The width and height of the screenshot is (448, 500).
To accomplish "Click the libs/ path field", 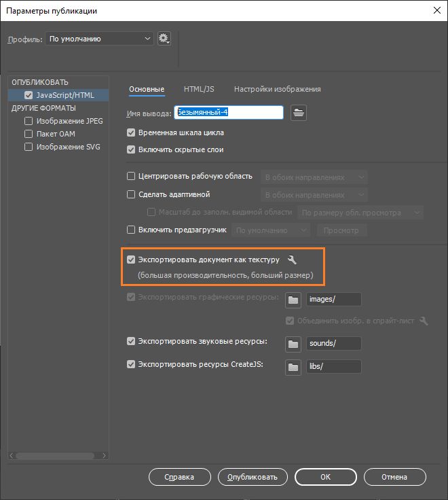I will coord(333,366).
